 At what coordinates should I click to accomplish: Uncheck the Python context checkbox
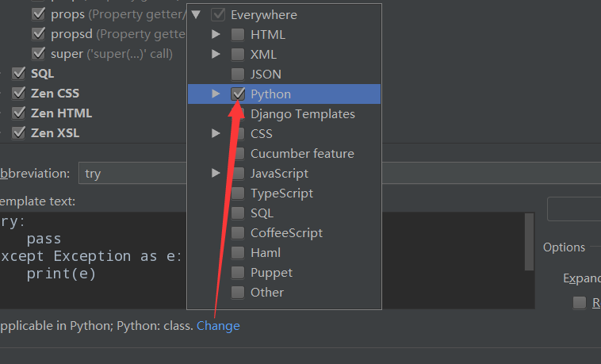coord(238,94)
